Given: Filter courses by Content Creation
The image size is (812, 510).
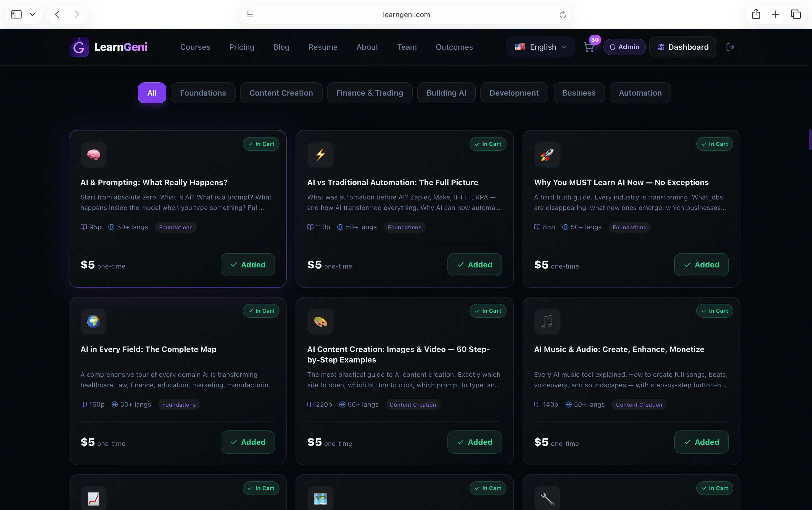Looking at the screenshot, I should pos(281,93).
